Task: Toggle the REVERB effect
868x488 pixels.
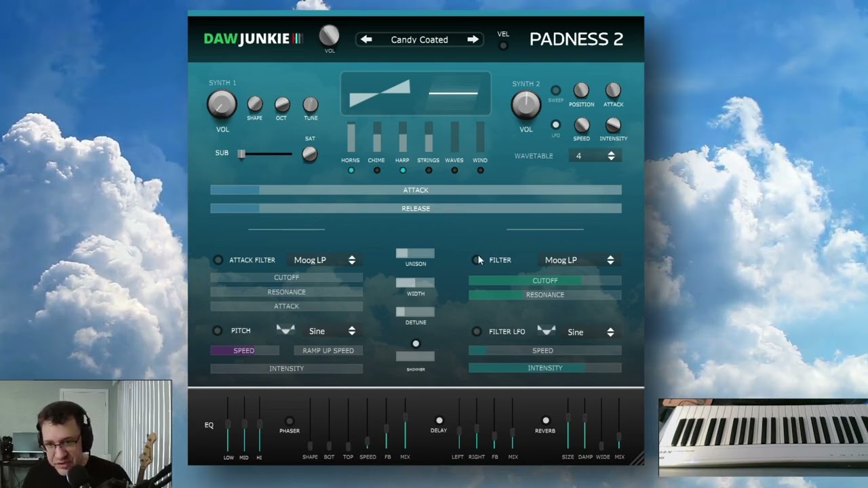Action: pyautogui.click(x=545, y=420)
